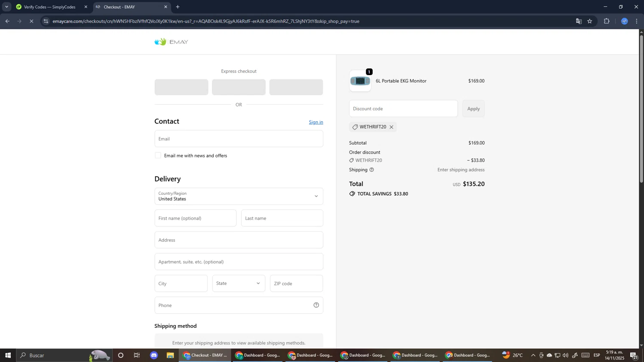Open the State dropdown

(239, 284)
